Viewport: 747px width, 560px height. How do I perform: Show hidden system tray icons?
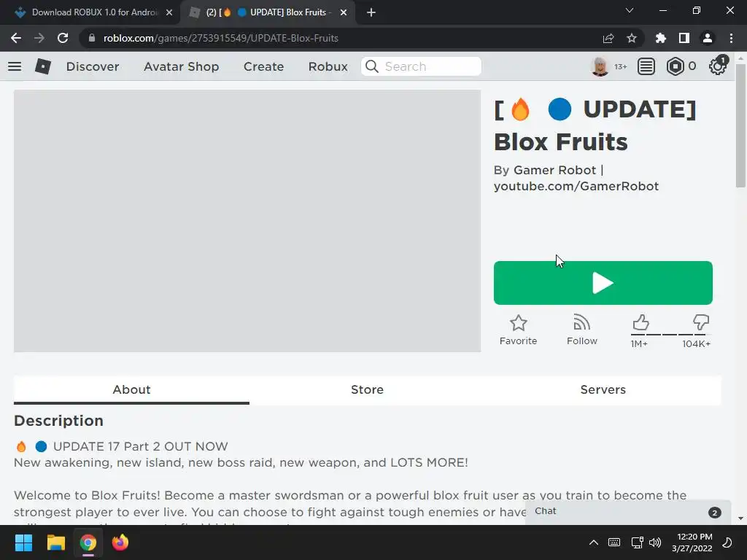[594, 542]
